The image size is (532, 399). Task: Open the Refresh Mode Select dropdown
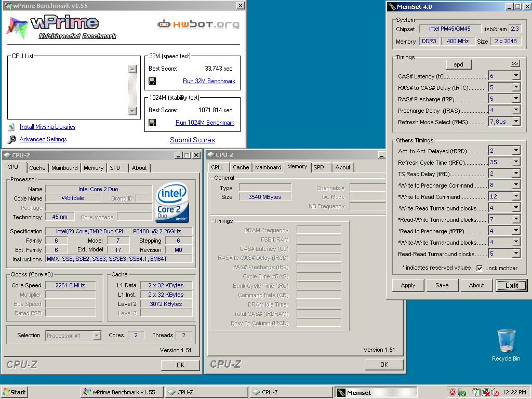[x=516, y=122]
